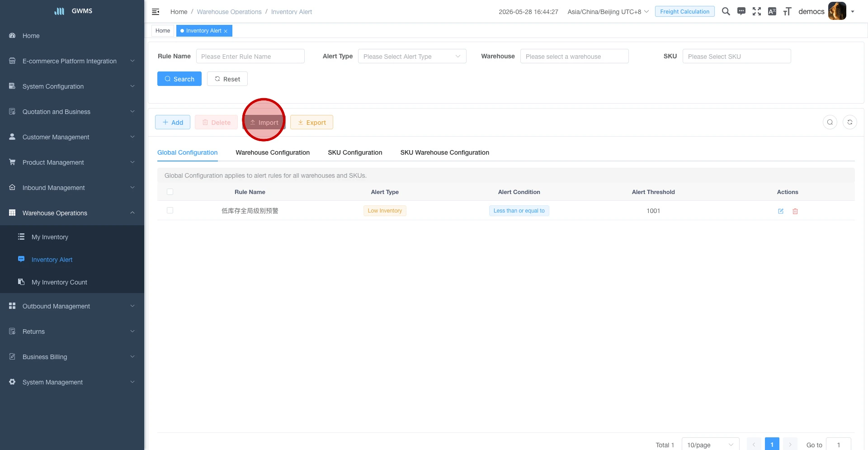Image resolution: width=868 pixels, height=450 pixels.
Task: Open the Alert Type dropdown
Action: pos(412,56)
